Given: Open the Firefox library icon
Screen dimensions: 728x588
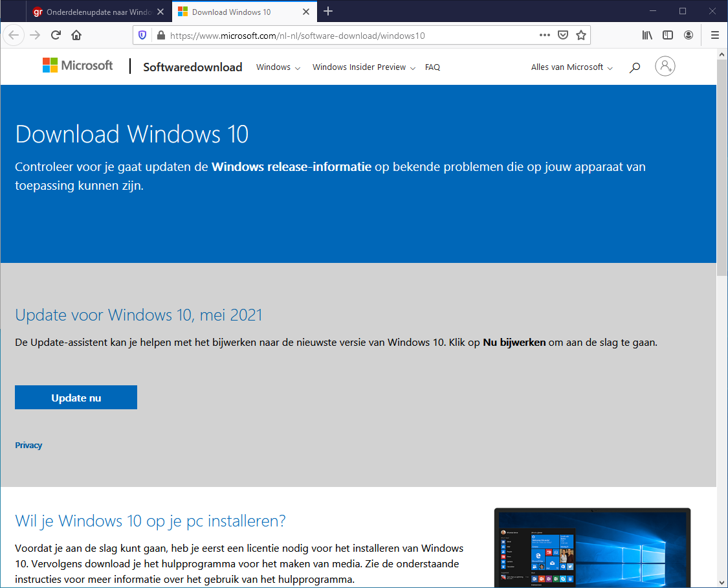Looking at the screenshot, I should tap(647, 35).
